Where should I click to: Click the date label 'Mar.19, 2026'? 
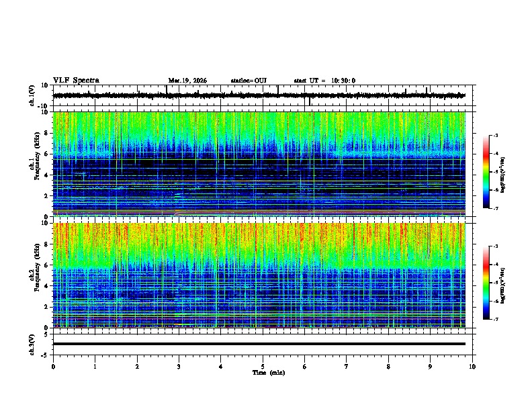[187, 81]
